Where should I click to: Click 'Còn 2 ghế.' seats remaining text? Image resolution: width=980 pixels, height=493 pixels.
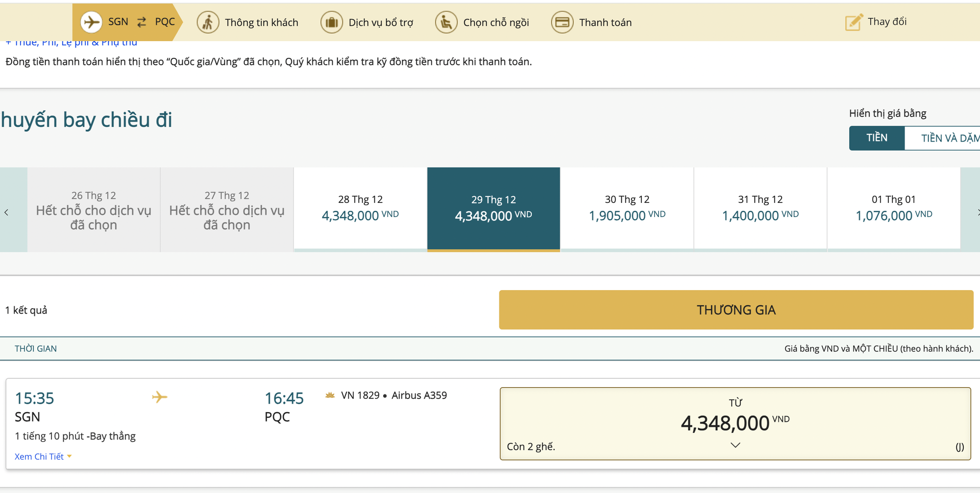tap(531, 446)
